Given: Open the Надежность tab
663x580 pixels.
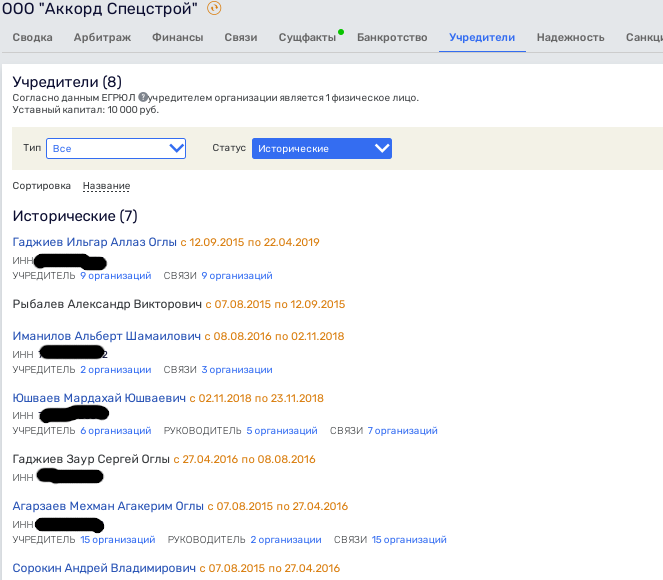Looking at the screenshot, I should pyautogui.click(x=570, y=38).
